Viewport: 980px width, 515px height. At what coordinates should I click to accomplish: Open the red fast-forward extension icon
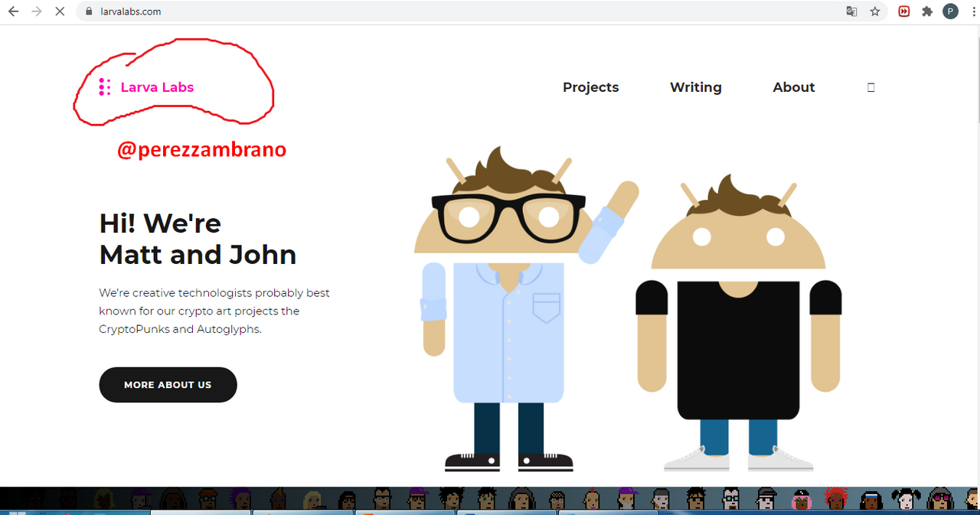pos(904,11)
